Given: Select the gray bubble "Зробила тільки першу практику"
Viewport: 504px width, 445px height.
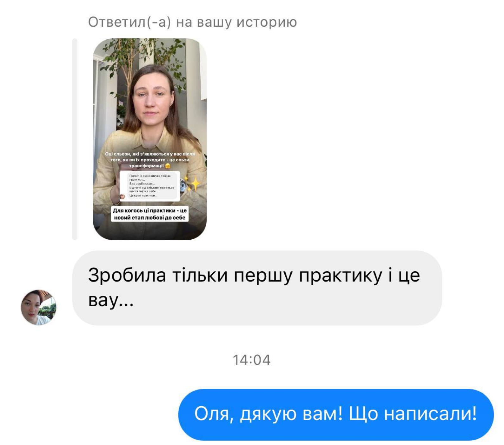Looking at the screenshot, I should [257, 288].
